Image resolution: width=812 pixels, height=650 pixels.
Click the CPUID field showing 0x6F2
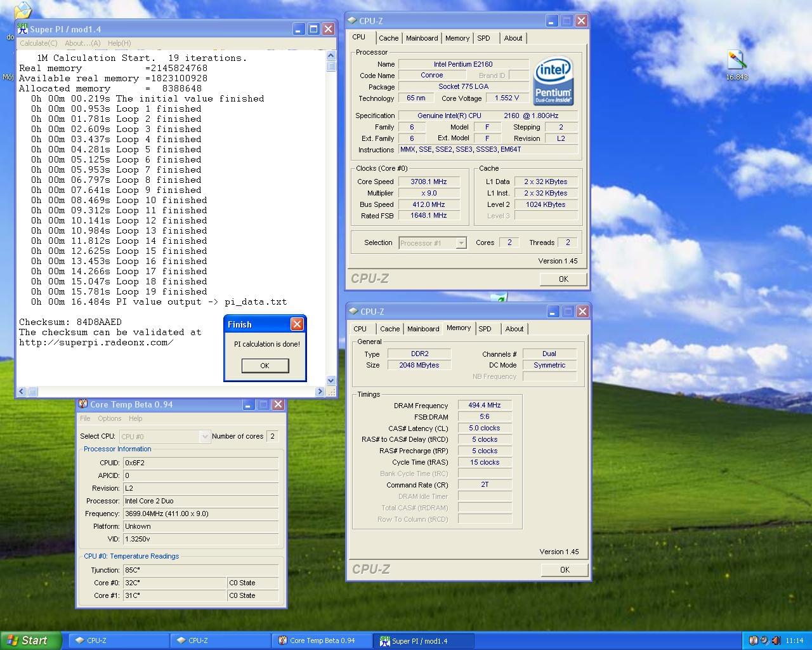pos(200,463)
